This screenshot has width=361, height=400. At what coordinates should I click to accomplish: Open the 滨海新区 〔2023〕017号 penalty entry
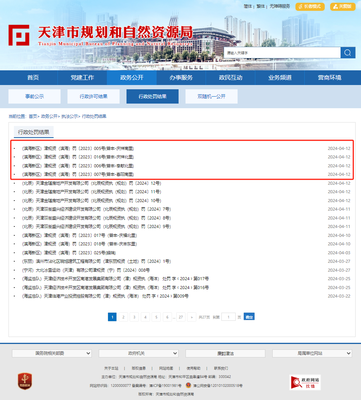79,235
